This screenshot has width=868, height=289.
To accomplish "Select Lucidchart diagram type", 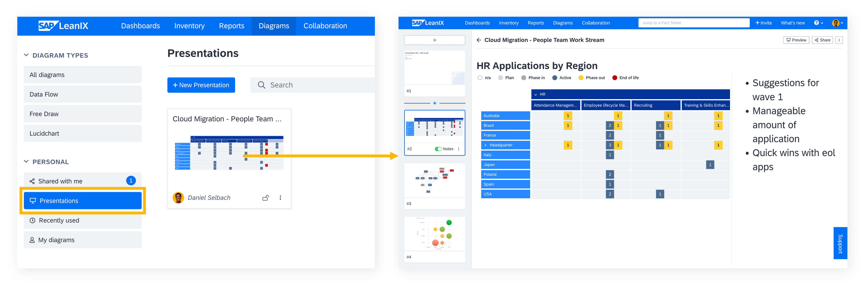I will (83, 133).
